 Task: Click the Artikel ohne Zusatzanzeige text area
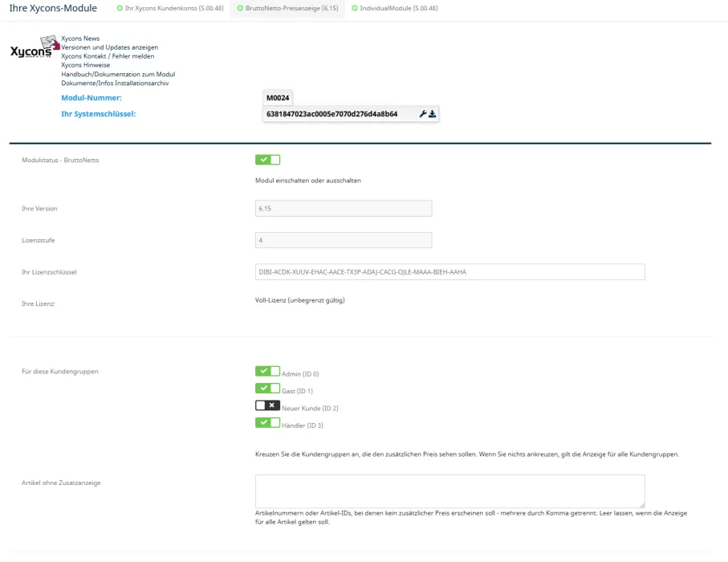click(450, 491)
